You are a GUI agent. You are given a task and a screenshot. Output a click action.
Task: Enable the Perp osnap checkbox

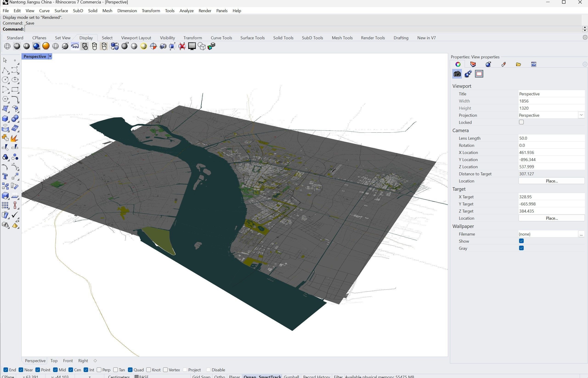99,370
